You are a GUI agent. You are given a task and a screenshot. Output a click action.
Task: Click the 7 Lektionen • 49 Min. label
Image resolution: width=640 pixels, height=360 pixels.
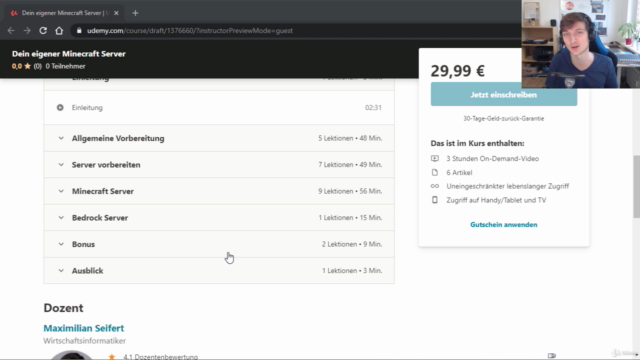tap(350, 165)
